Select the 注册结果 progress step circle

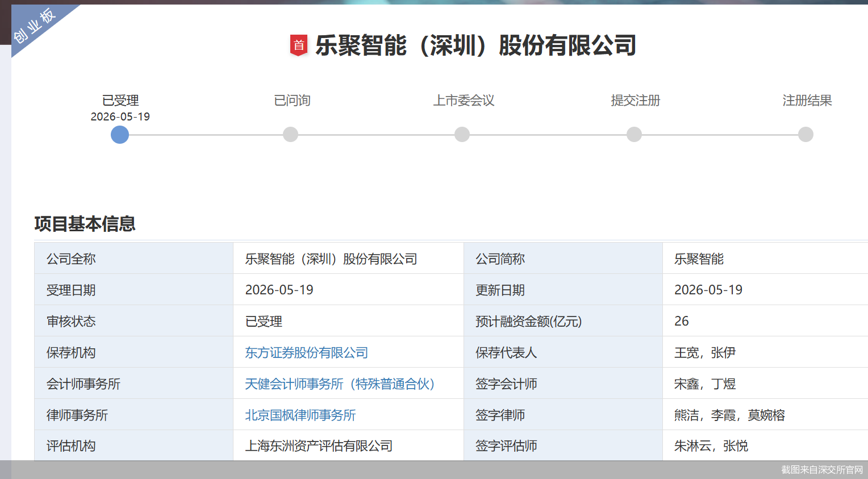[806, 135]
